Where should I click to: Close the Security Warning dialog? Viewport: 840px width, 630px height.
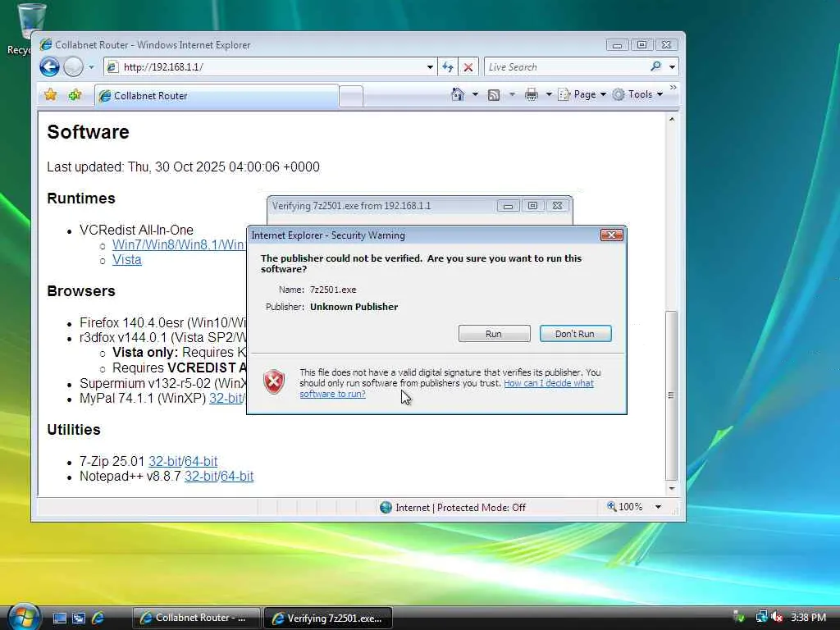pyautogui.click(x=611, y=235)
